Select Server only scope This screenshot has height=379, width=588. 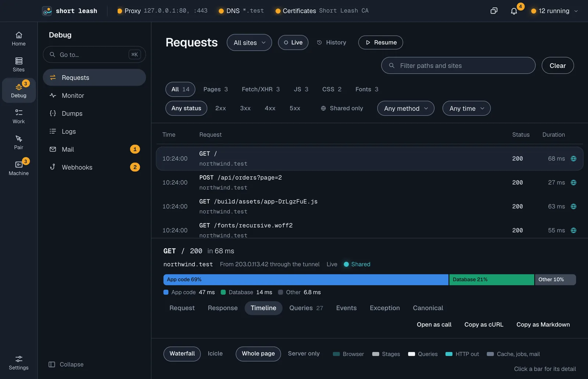pyautogui.click(x=304, y=353)
